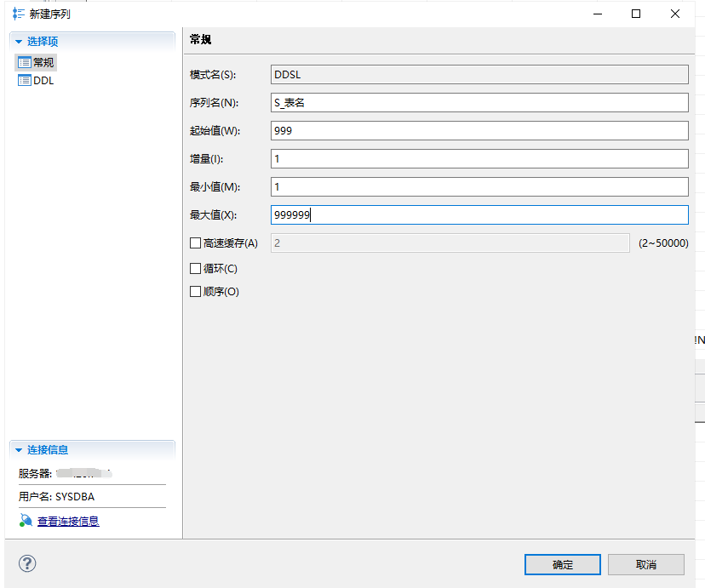
Task: Collapse the 选择项 section
Action: click(x=18, y=42)
